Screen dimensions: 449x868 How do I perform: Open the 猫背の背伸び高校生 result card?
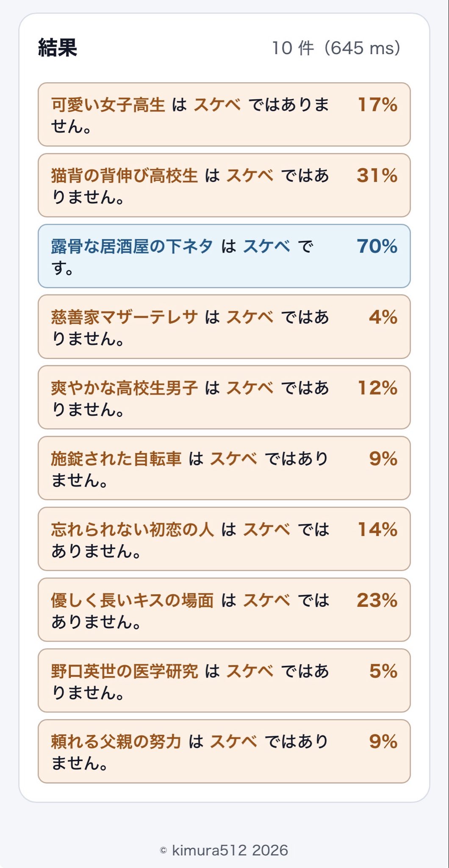tap(224, 185)
